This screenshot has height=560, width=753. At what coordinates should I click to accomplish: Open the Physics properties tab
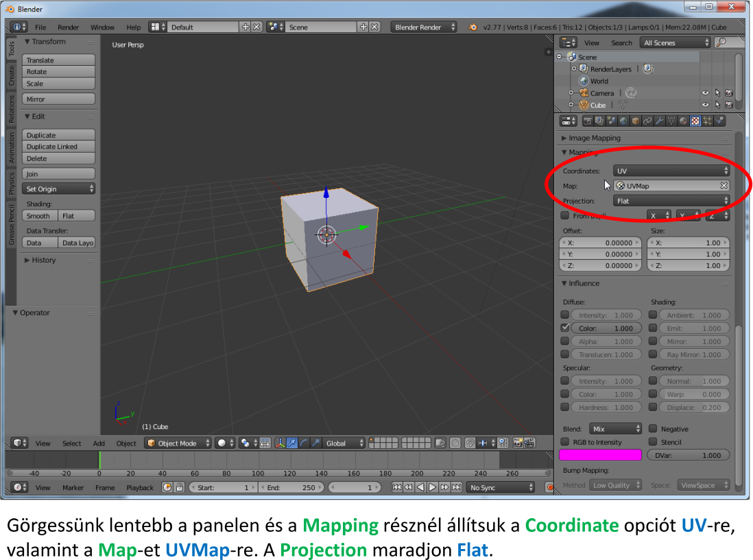[x=719, y=121]
